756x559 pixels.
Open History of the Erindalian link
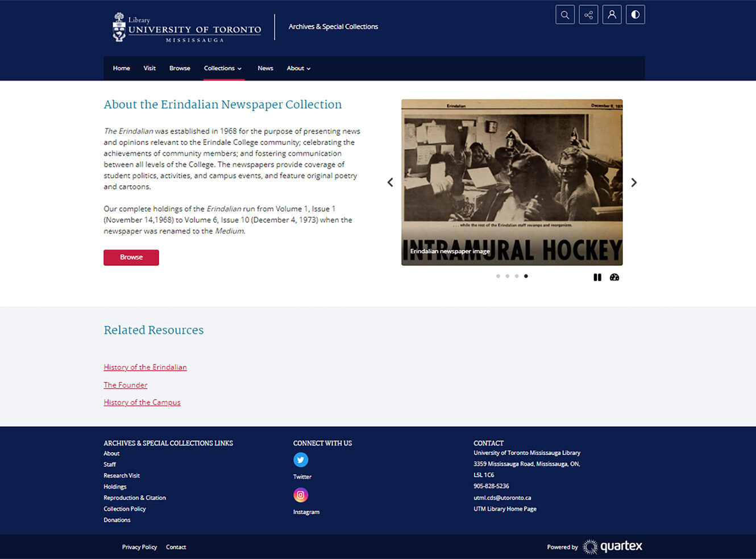click(145, 367)
